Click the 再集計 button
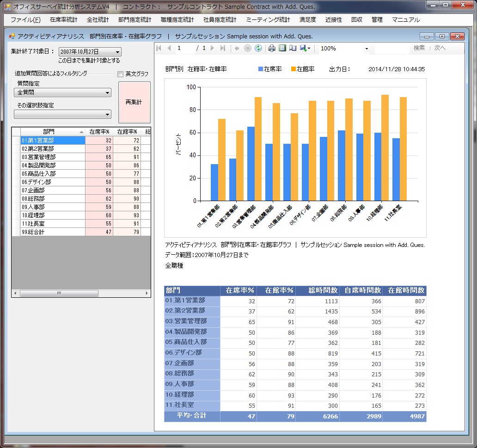 (134, 102)
